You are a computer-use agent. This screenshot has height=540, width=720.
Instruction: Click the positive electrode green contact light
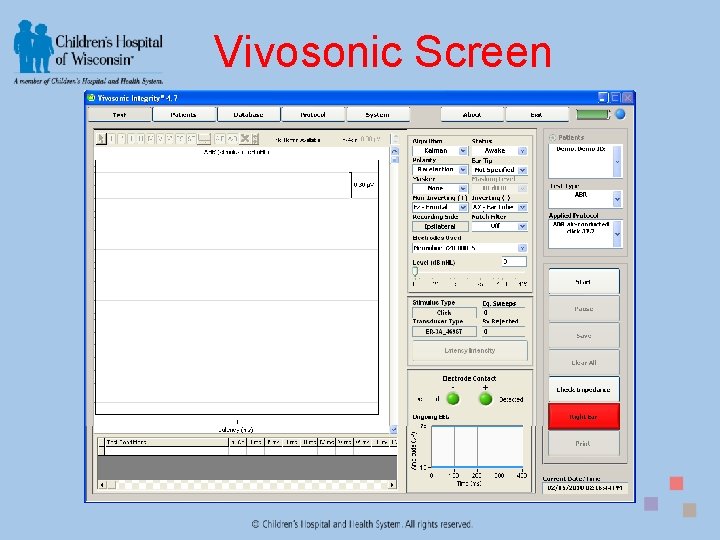coord(485,399)
